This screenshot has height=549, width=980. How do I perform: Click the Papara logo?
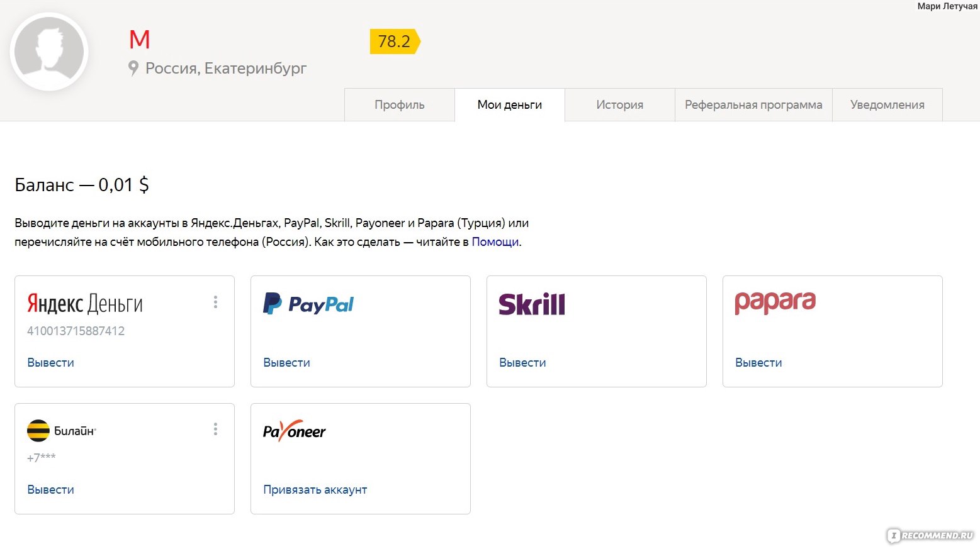[775, 302]
